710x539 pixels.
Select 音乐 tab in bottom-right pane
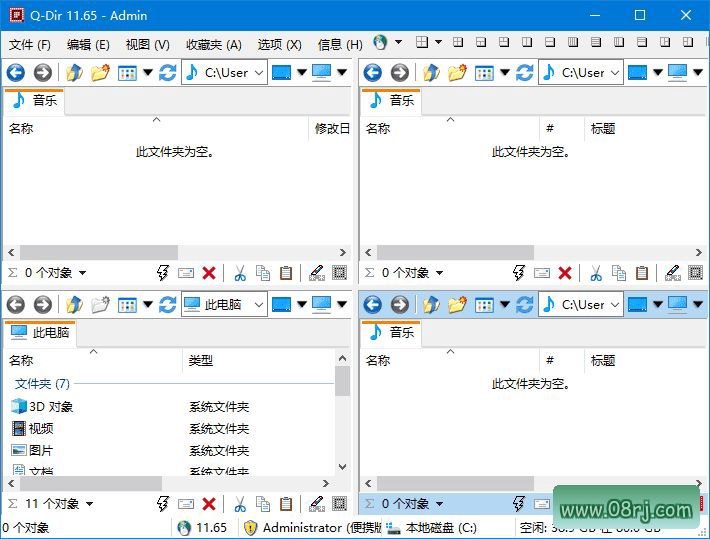[x=391, y=332]
